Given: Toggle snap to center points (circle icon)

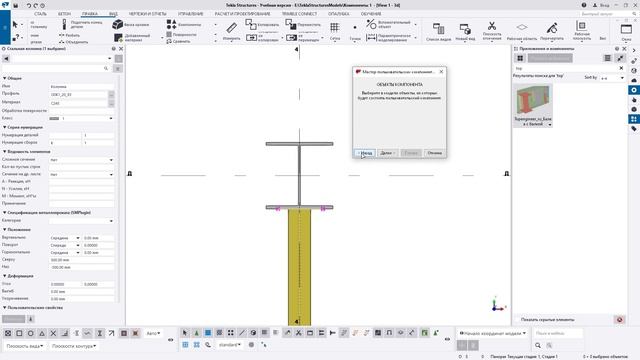Looking at the screenshot, I should 31,333.
